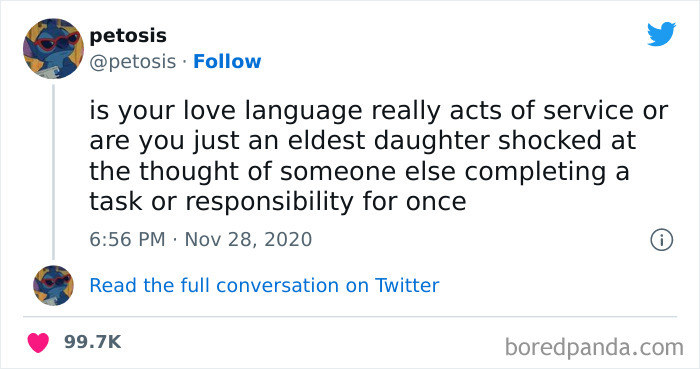Click the horizontal divider above likes

350,317
